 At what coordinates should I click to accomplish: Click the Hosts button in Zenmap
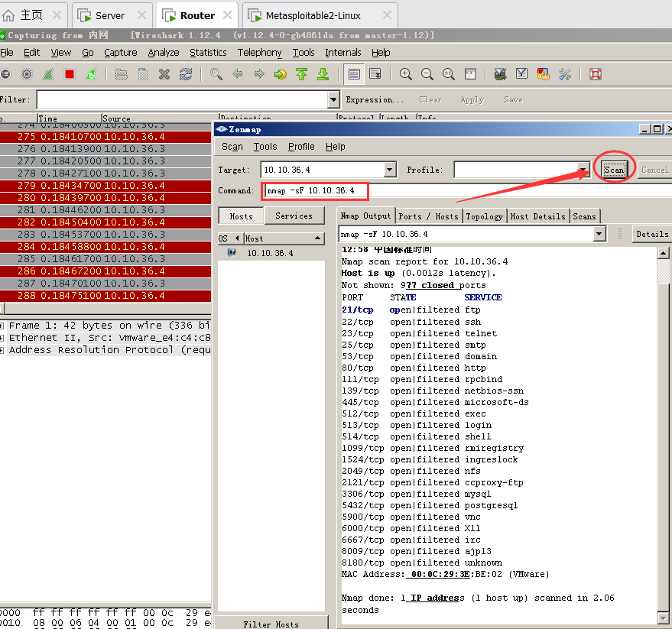tap(241, 216)
